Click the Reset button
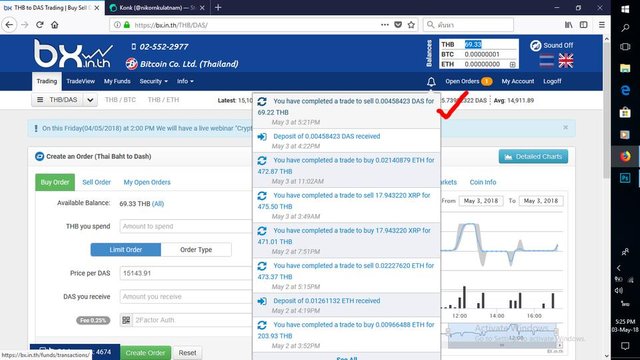The image size is (640, 360). 187,353
